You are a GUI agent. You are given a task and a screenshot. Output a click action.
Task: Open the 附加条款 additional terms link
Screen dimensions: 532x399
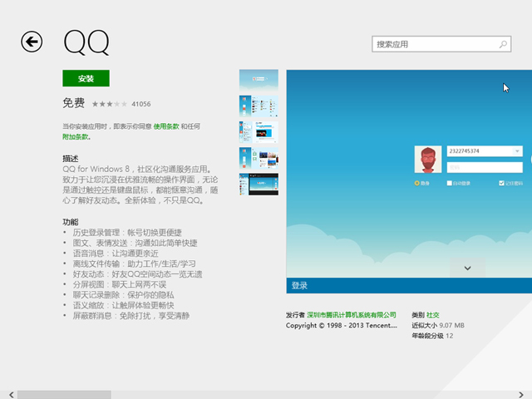pyautogui.click(x=76, y=137)
